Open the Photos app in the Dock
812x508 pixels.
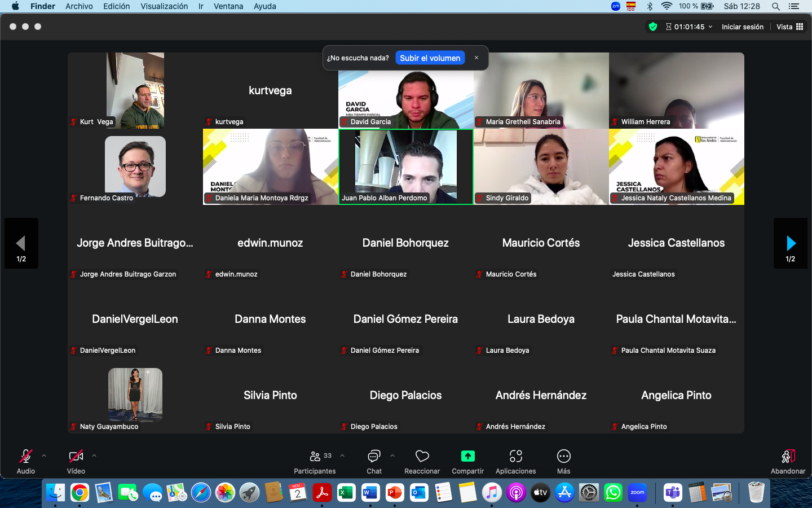tap(225, 493)
